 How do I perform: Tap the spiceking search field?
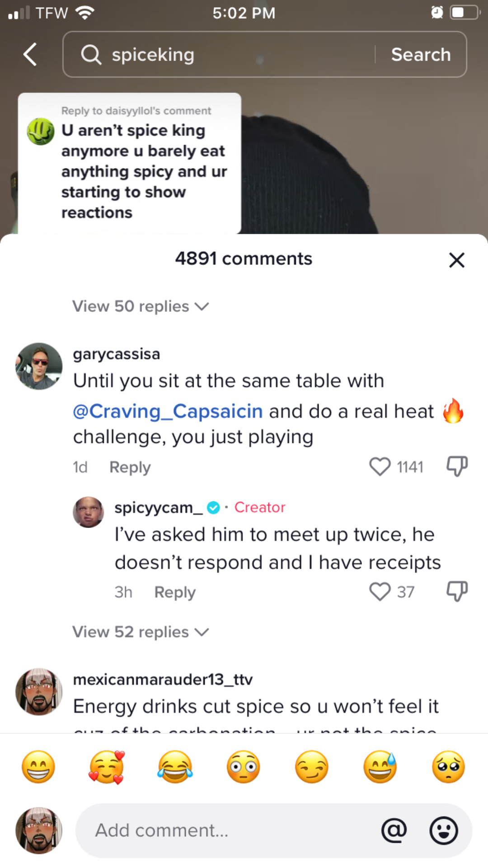click(x=226, y=55)
